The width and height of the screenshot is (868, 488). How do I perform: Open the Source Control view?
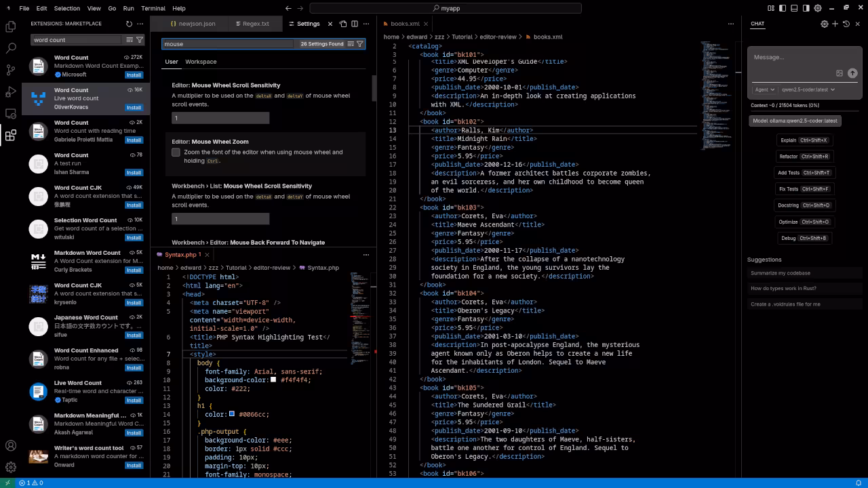10,70
